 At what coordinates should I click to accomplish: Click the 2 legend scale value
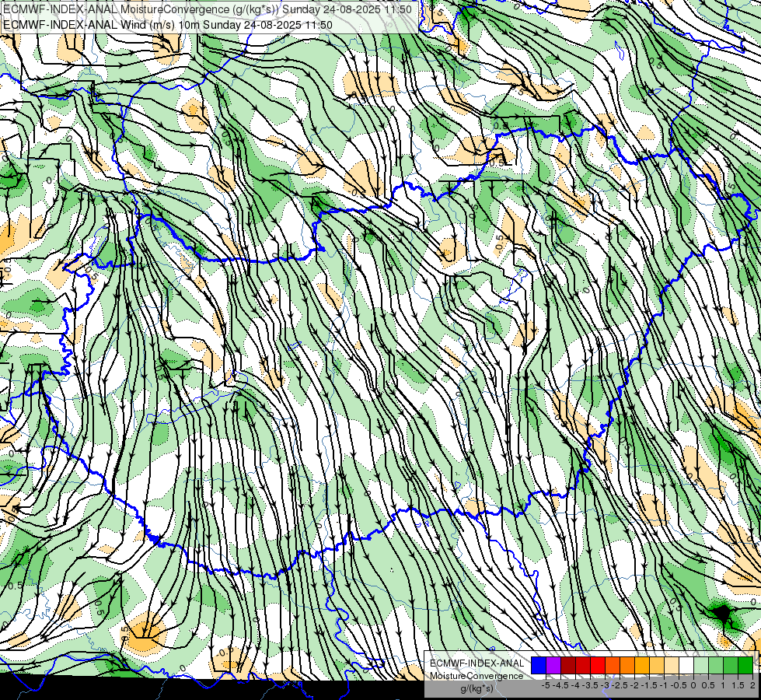[x=752, y=685]
